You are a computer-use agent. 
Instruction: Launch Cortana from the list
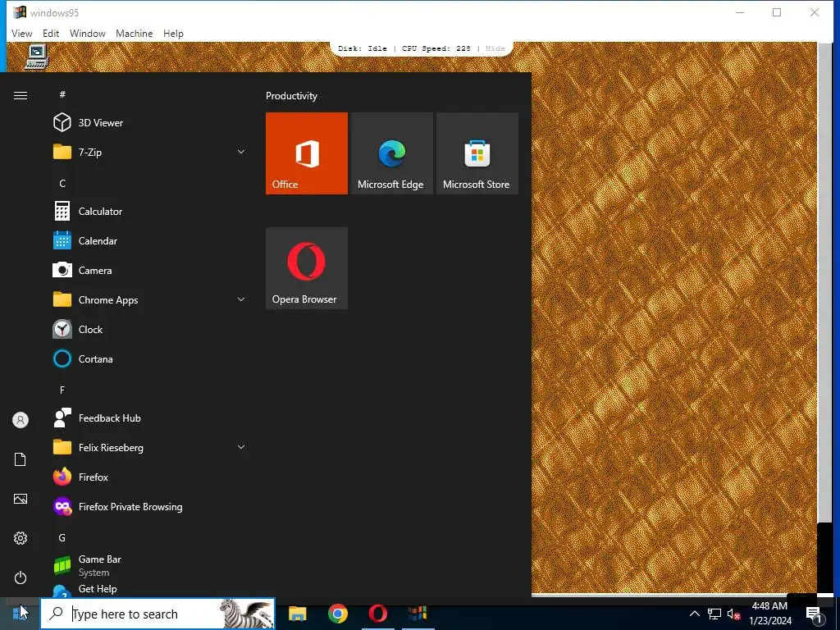pyautogui.click(x=150, y=359)
